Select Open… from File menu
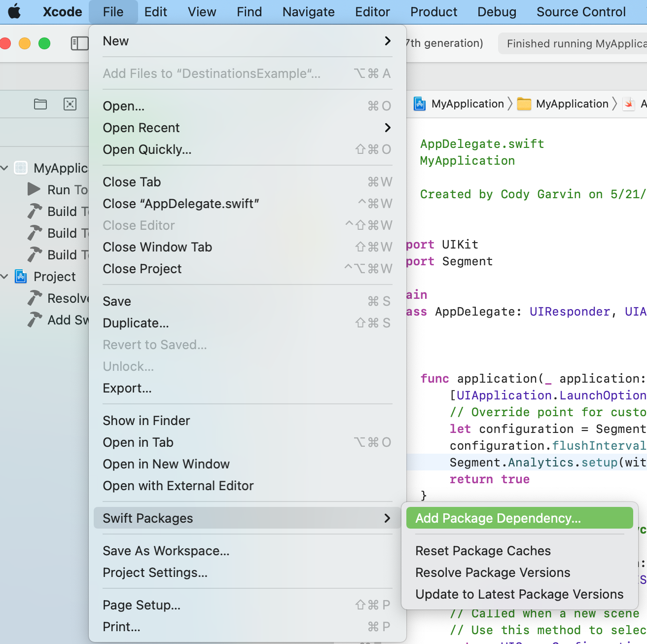 [x=247, y=106]
